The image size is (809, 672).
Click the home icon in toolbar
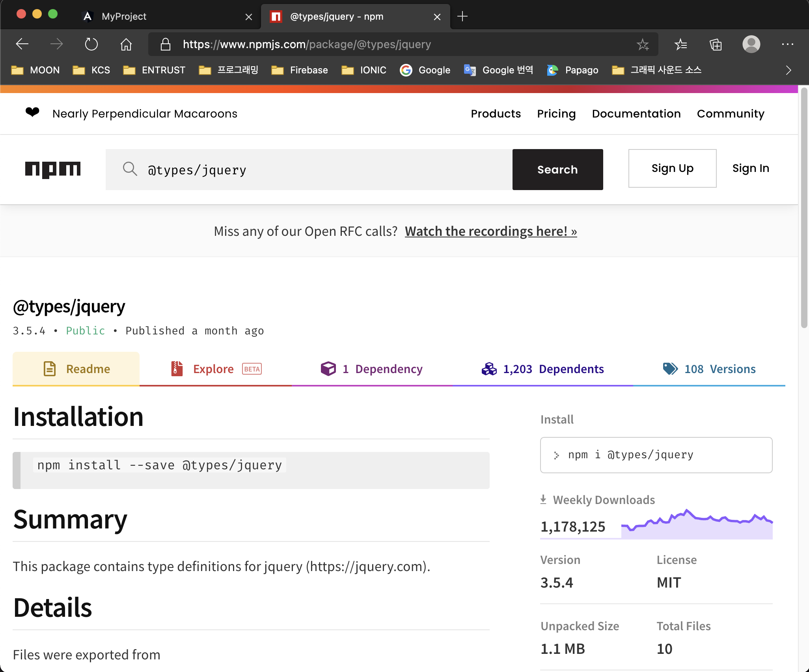(x=126, y=44)
